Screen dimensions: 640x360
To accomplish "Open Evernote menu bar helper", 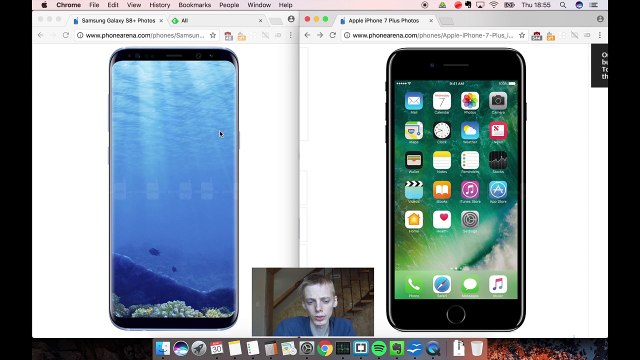I will coord(468,5).
